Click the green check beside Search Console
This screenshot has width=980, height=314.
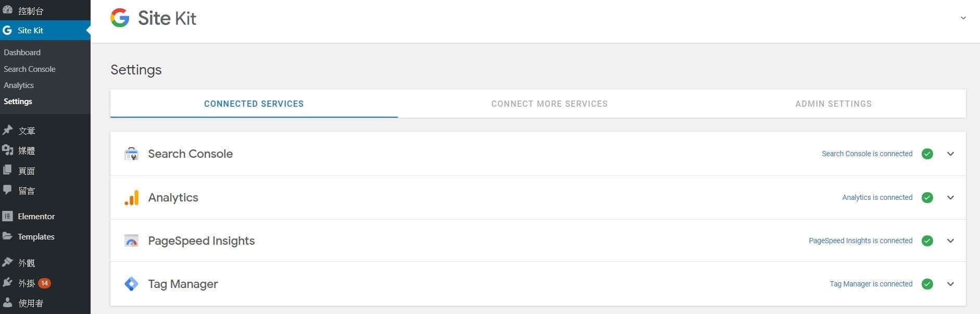927,154
